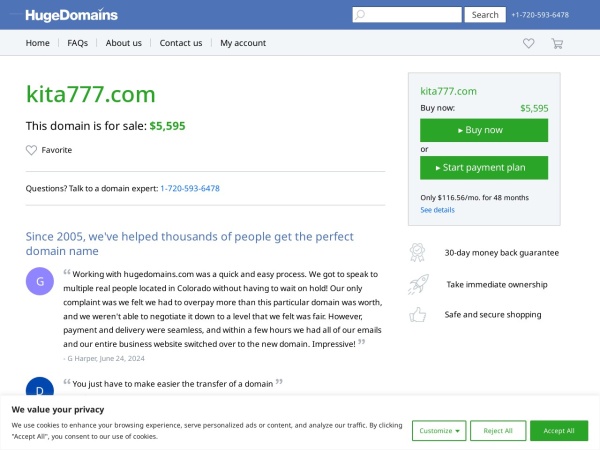Click the magnifier icon in search box
The image size is (600, 450).
tap(360, 15)
